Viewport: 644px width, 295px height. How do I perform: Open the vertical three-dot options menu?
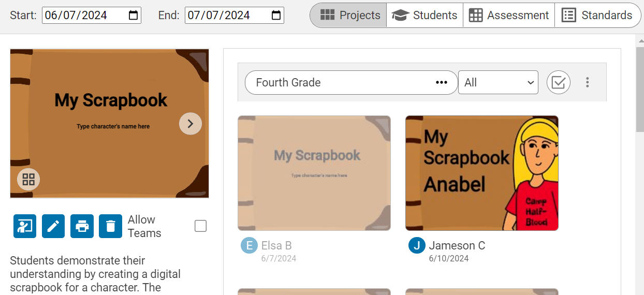(587, 82)
